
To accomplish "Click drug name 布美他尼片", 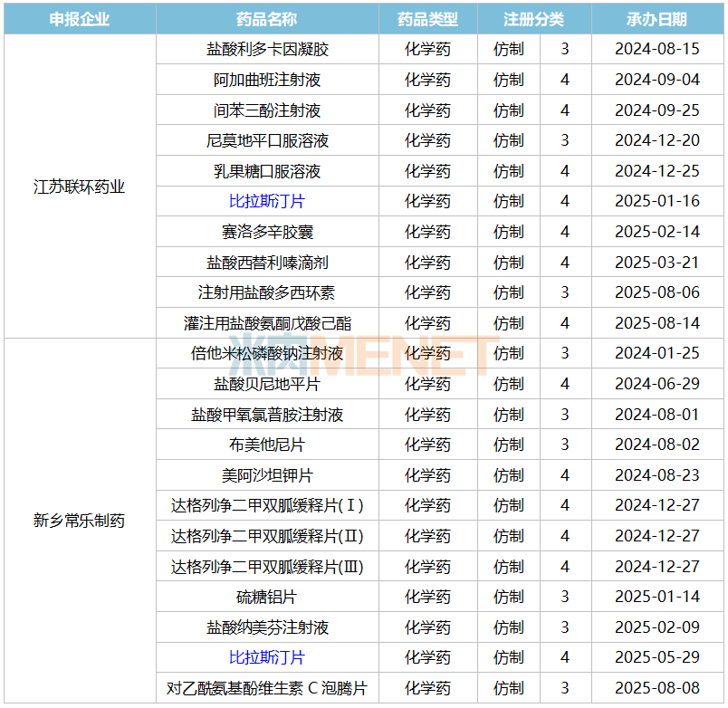I will [x=267, y=445].
